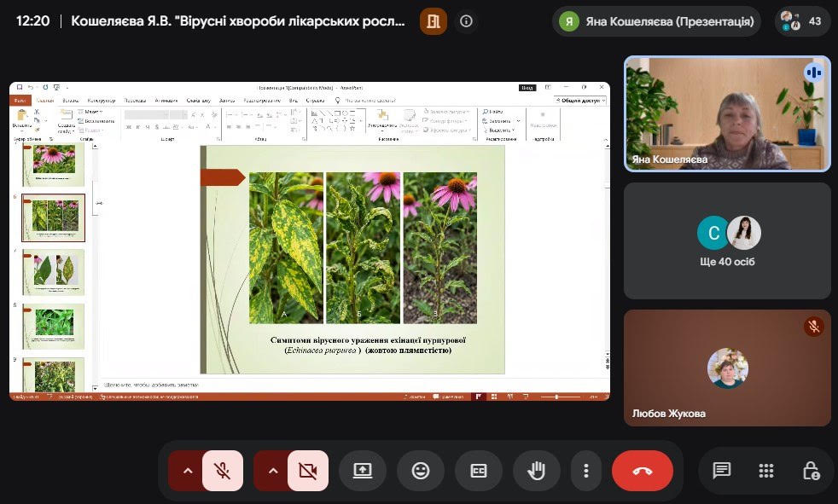This screenshot has height=504, width=838.
Task: Expand video settings arrow beside camera
Action: click(272, 471)
